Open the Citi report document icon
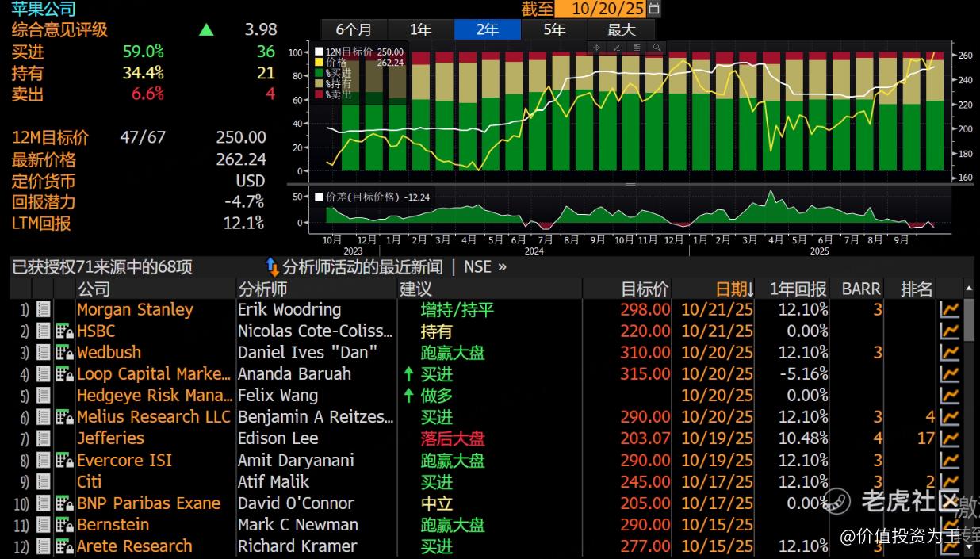Screen dimensions: 980x559 pyautogui.click(x=44, y=481)
